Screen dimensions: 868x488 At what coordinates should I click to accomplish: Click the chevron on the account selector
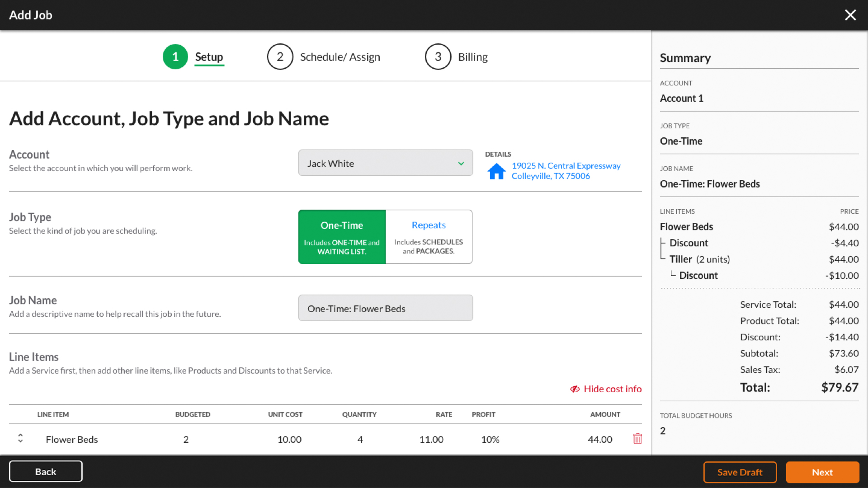pos(461,163)
